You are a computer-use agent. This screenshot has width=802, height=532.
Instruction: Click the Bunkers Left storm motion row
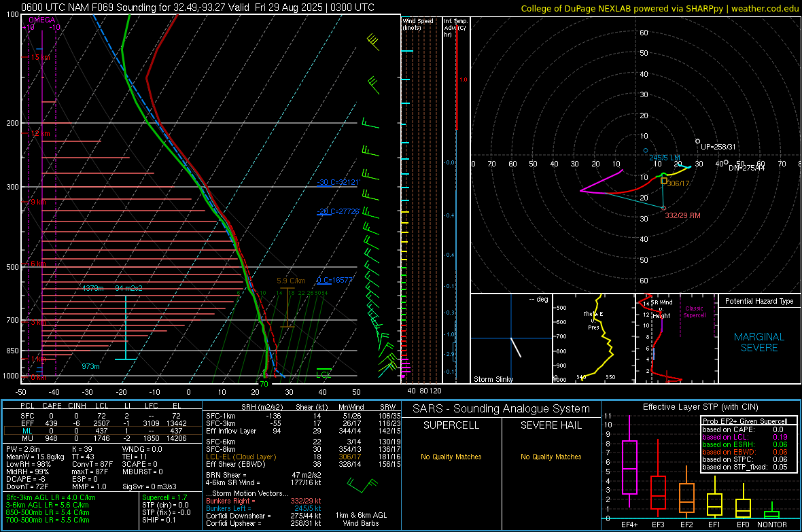click(264, 508)
